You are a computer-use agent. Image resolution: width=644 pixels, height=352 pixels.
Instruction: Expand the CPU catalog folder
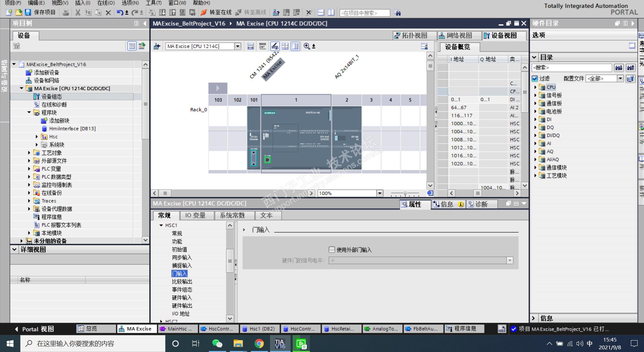(x=535, y=87)
